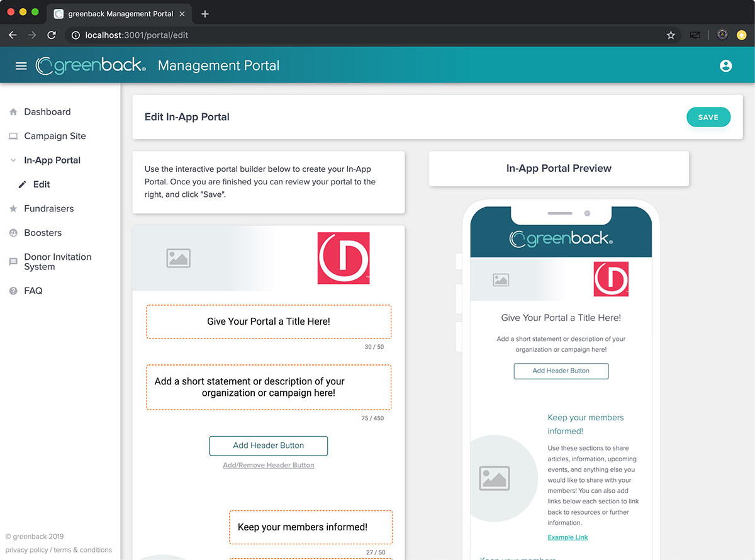Click the header image placeholder in builder
Screen dimensions: 755x560
pos(178,258)
